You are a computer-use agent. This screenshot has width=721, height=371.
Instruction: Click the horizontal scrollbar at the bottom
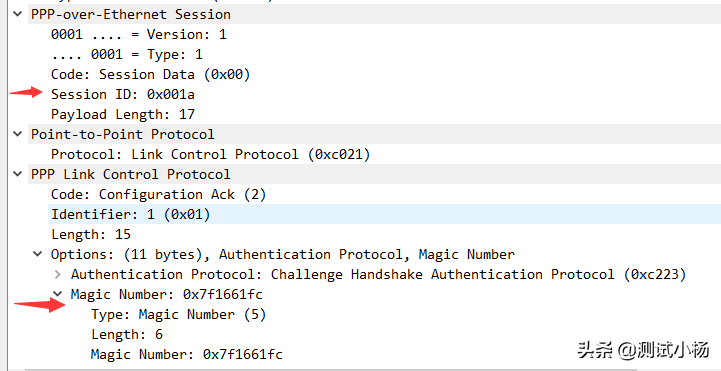pos(331,369)
